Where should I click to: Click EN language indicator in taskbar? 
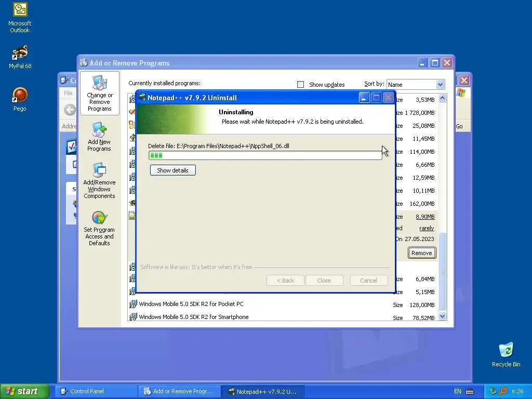click(457, 392)
